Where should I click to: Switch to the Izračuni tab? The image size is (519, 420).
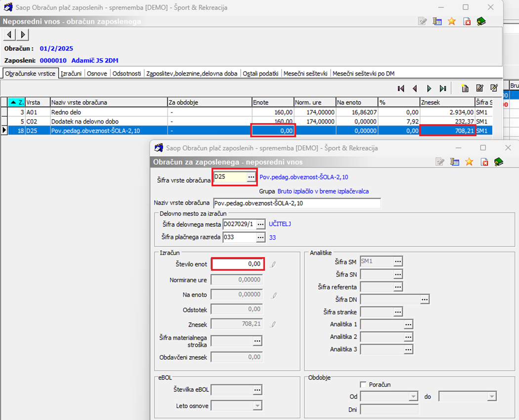[71, 73]
